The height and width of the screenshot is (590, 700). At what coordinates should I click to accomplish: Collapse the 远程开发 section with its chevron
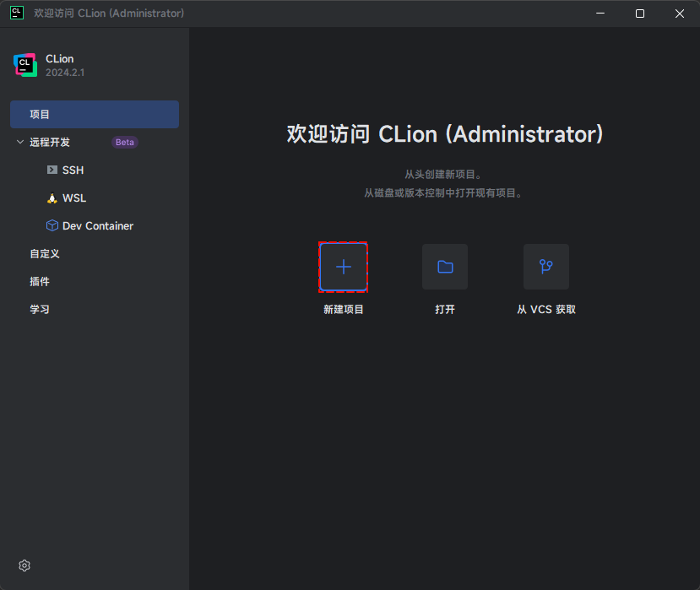(20, 142)
